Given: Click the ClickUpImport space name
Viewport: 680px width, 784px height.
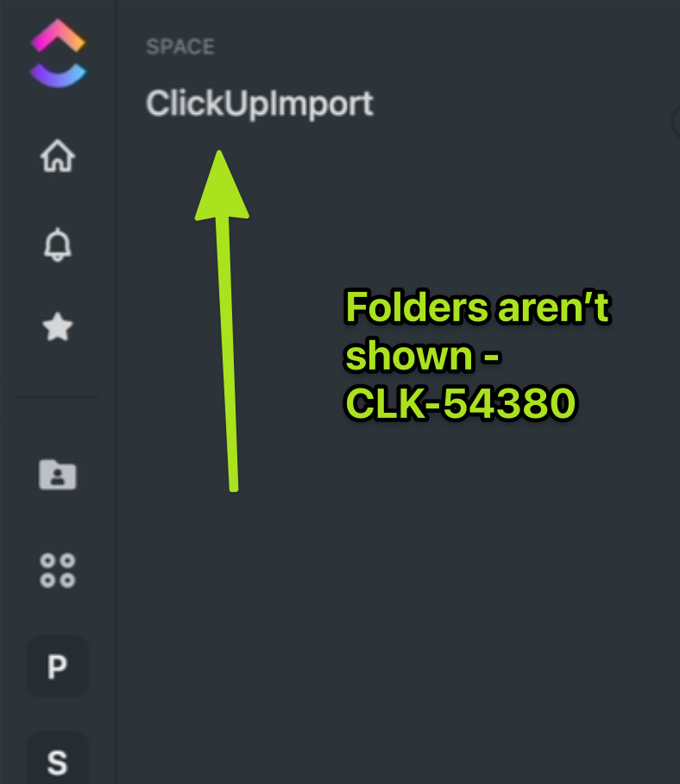Looking at the screenshot, I should [x=259, y=104].
